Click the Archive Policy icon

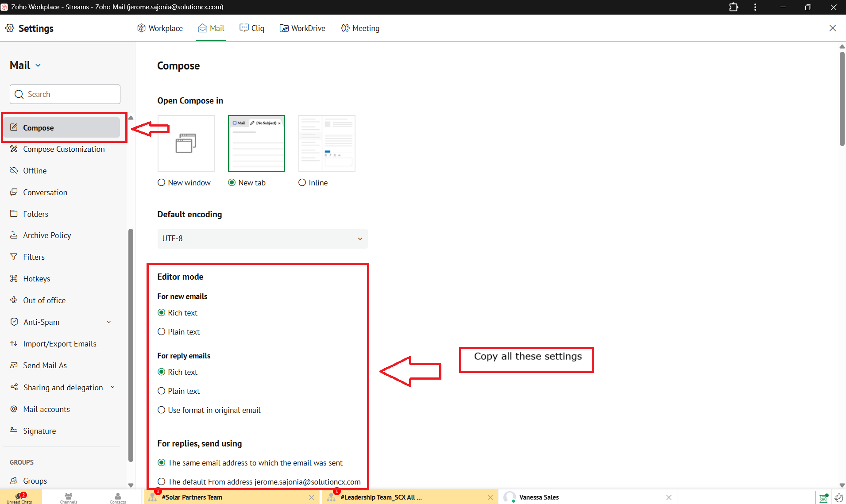(x=14, y=235)
